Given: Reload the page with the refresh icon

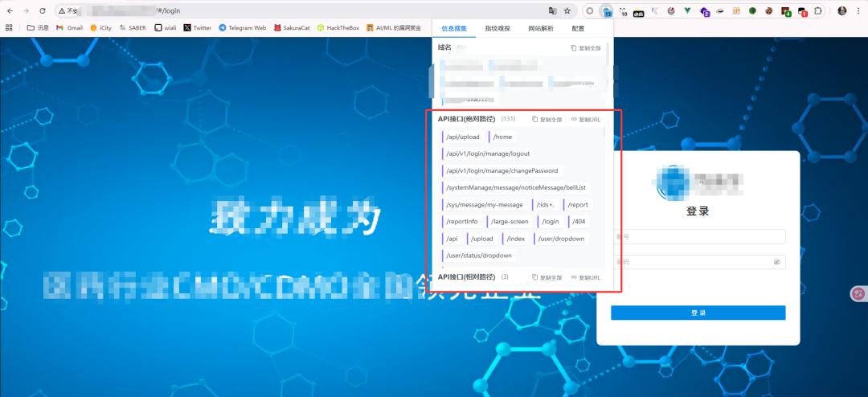Looking at the screenshot, I should [42, 10].
